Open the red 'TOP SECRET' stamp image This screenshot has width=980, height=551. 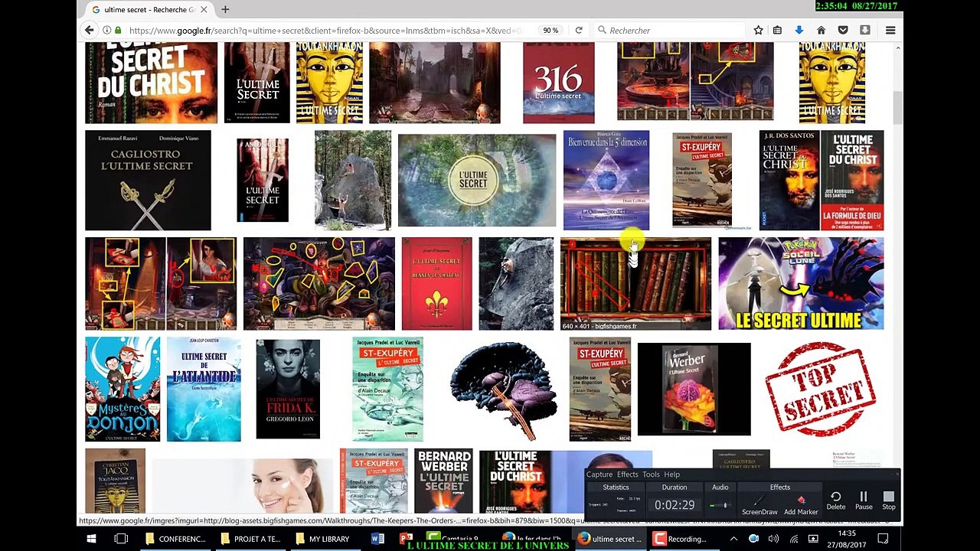[820, 389]
